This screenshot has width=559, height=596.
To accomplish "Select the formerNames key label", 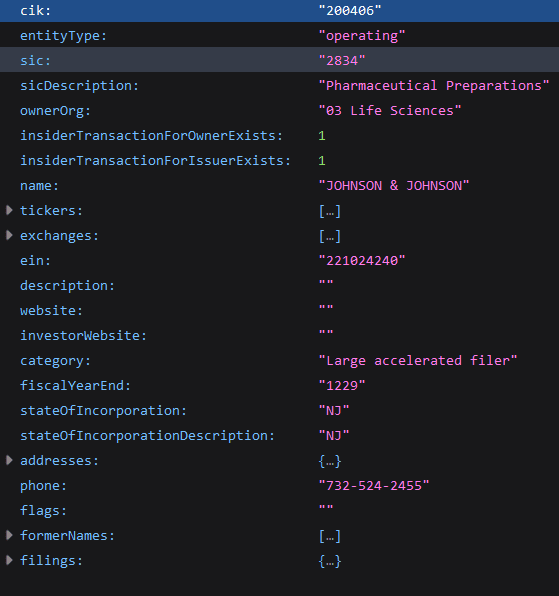I will (x=67, y=535).
